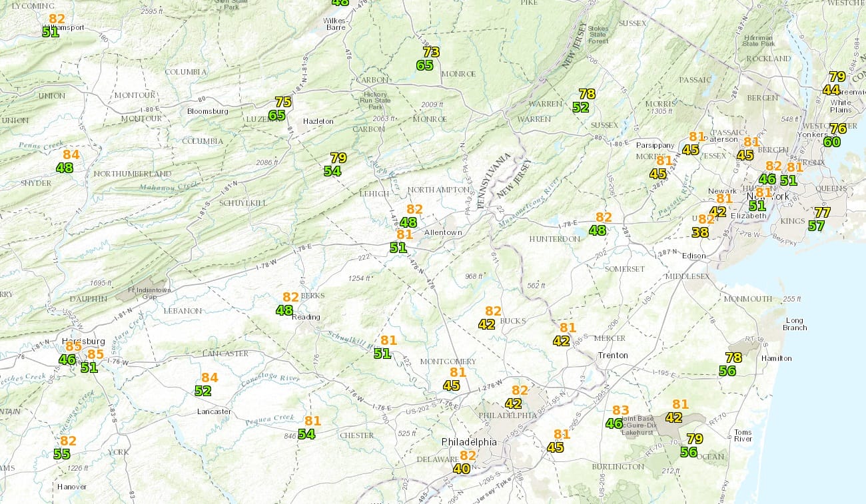Click the 73/65 station marker in Monroe
The height and width of the screenshot is (504, 866).
pos(428,59)
